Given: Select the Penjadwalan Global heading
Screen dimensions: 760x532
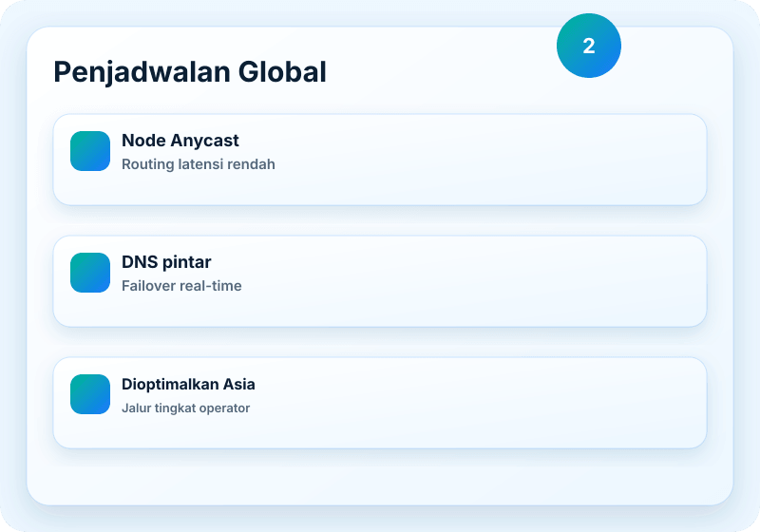Looking at the screenshot, I should pyautogui.click(x=190, y=72).
